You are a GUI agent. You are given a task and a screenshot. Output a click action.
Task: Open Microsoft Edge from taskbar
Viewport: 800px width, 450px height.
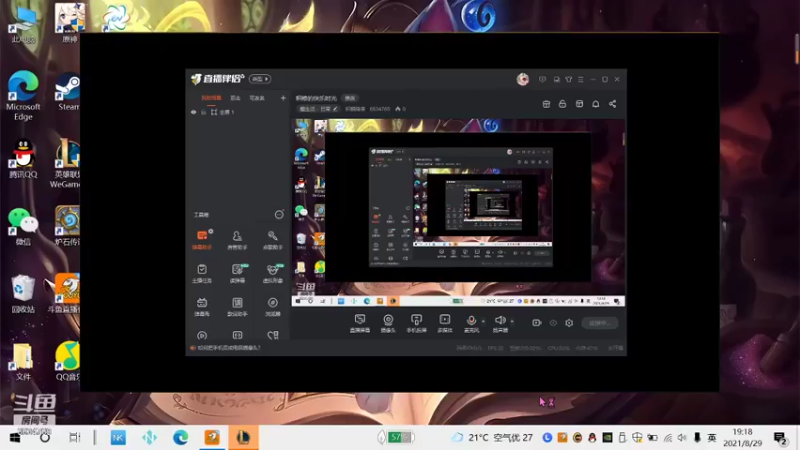pos(180,438)
